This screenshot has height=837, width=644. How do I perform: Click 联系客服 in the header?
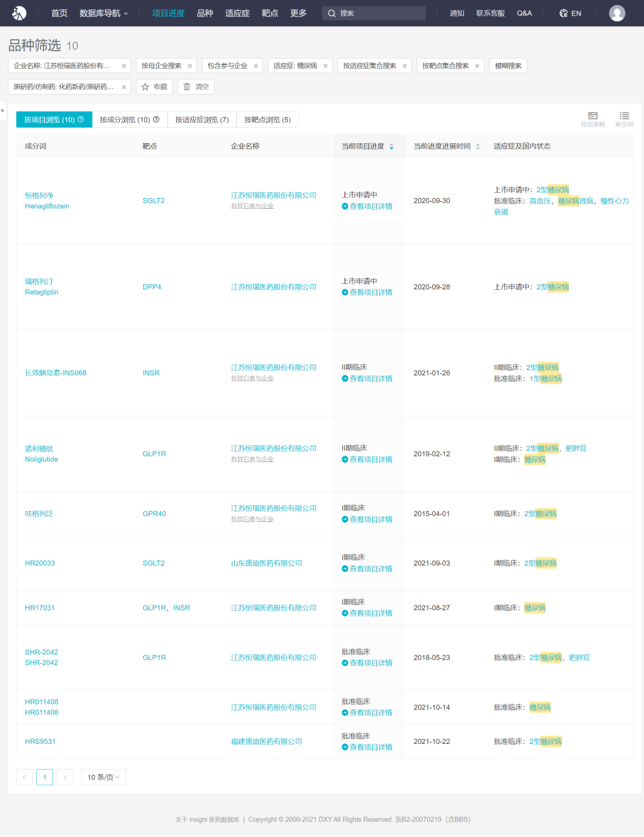point(491,13)
